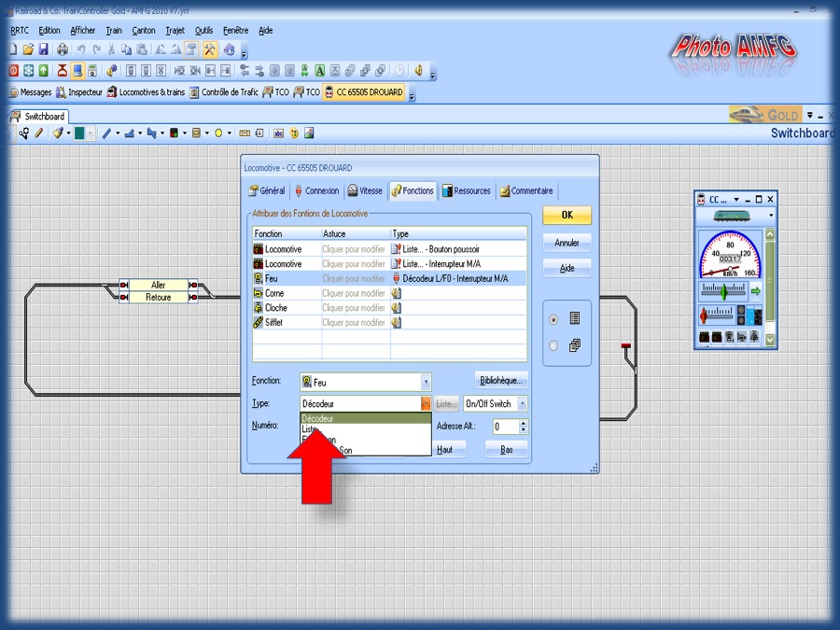
Task: Click the green direction arrow in CC window
Action: pos(755,291)
